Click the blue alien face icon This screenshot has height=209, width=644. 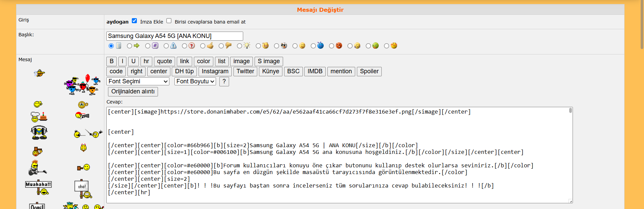click(320, 45)
